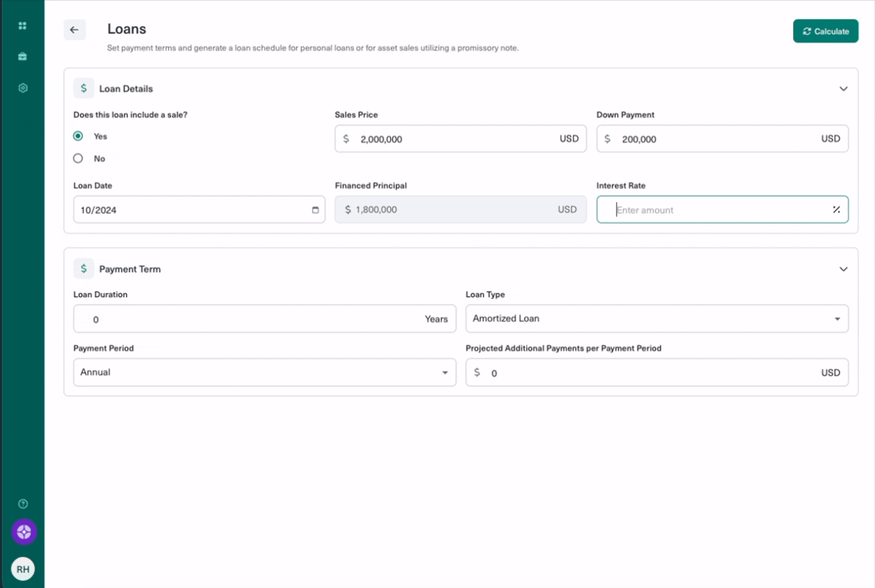Screen dimensions: 875x588
Task: Select Yes for loan includes a sale
Action: (x=78, y=136)
